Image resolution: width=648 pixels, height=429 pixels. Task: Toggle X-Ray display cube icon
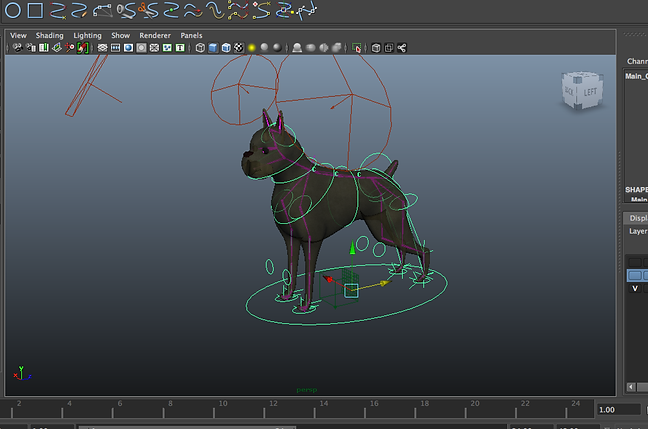point(376,48)
